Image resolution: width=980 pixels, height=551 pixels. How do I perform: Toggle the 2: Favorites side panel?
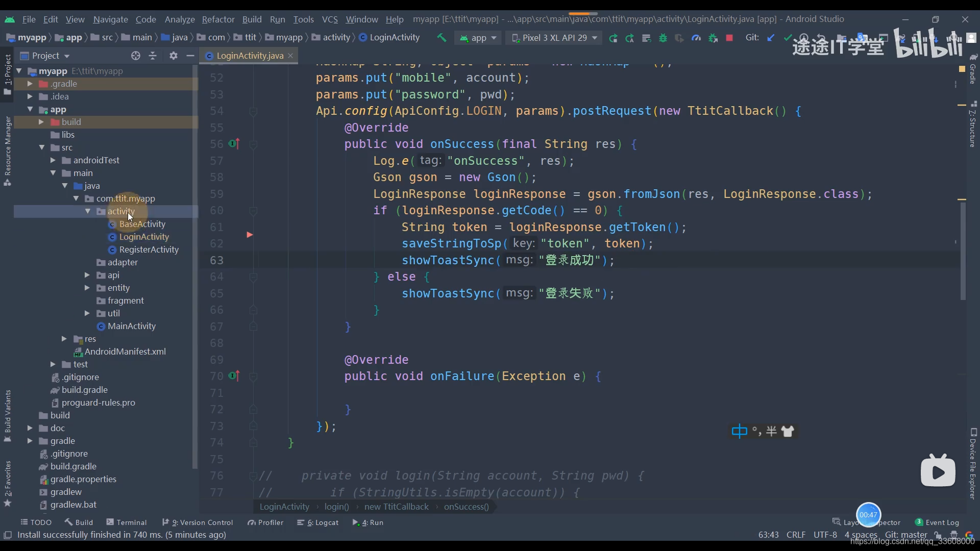(x=7, y=483)
